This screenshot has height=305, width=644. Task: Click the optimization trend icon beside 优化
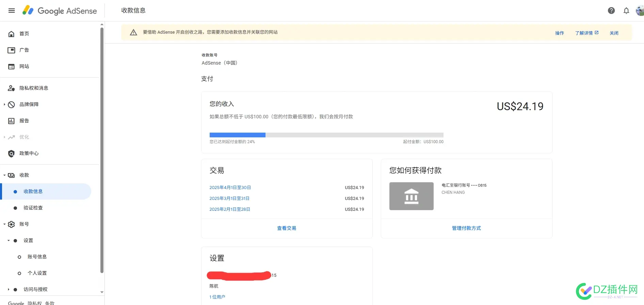click(x=11, y=137)
